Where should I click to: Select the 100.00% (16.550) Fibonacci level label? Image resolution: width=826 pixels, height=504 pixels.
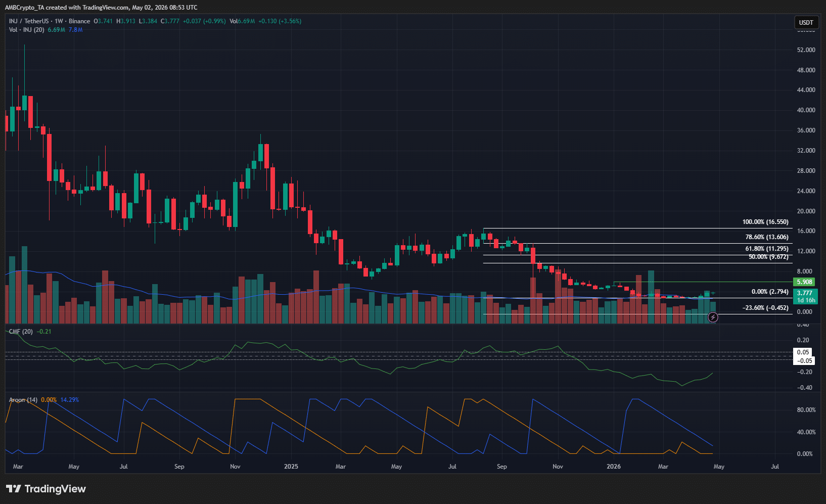(x=765, y=222)
